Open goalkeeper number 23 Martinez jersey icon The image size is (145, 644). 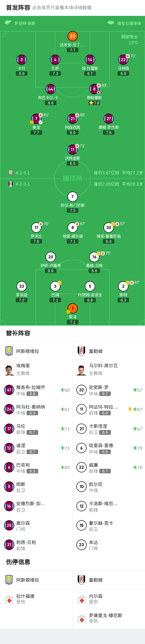[72, 36]
